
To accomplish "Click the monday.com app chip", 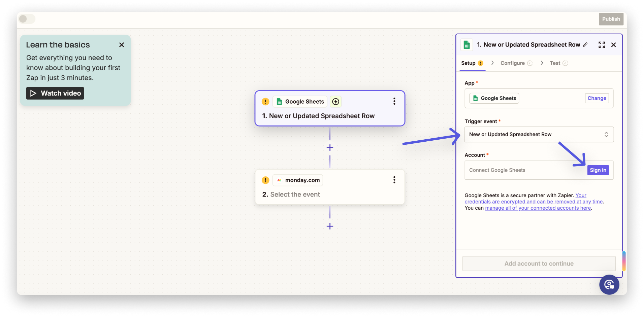I will pyautogui.click(x=298, y=180).
